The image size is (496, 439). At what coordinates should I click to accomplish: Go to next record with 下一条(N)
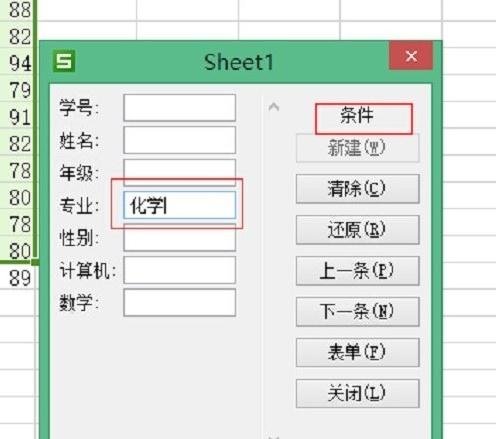point(357,312)
